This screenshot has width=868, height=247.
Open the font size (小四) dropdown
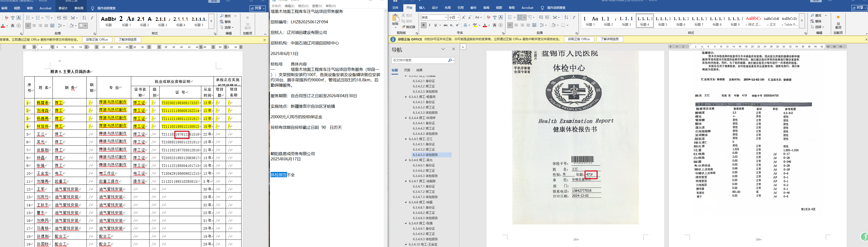(458, 18)
